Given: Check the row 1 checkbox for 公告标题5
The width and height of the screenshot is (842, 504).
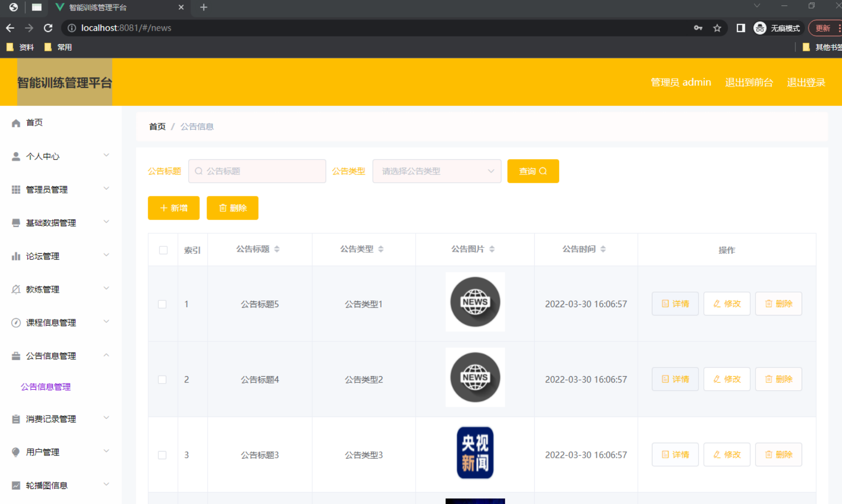Looking at the screenshot, I should [x=162, y=304].
